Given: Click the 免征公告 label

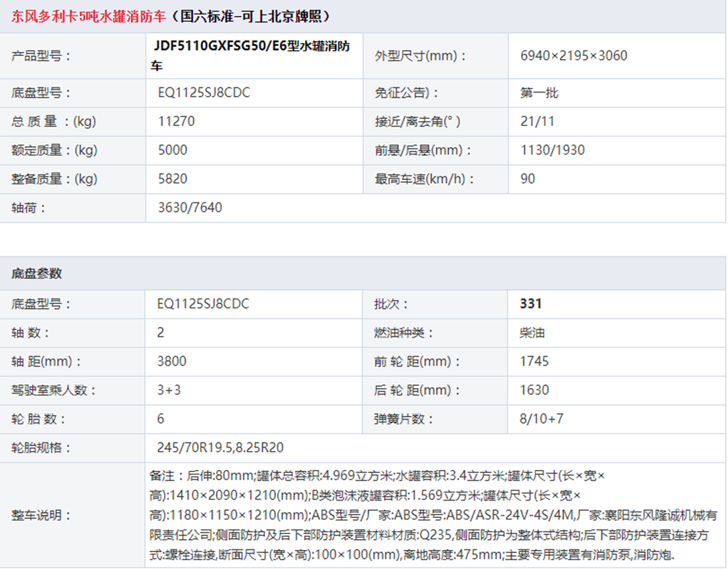Looking at the screenshot, I should (406, 93).
